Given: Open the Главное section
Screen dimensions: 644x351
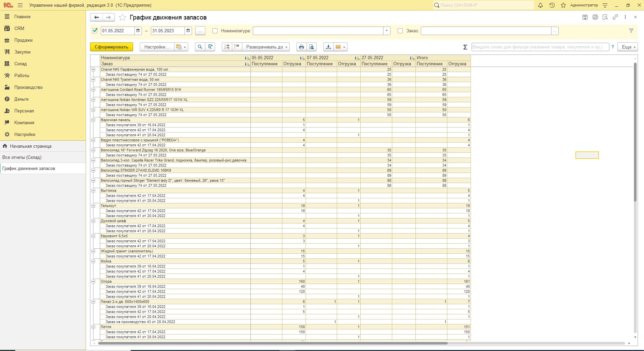Looking at the screenshot, I should [43, 16].
